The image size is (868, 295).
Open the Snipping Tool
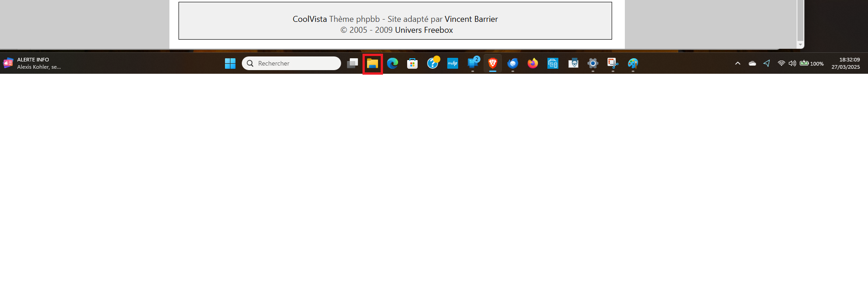[613, 63]
